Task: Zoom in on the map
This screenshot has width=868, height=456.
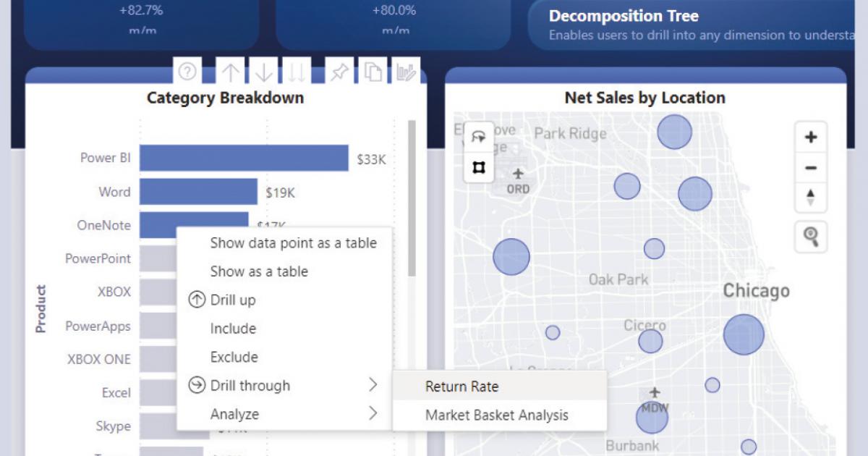Action: [x=811, y=137]
